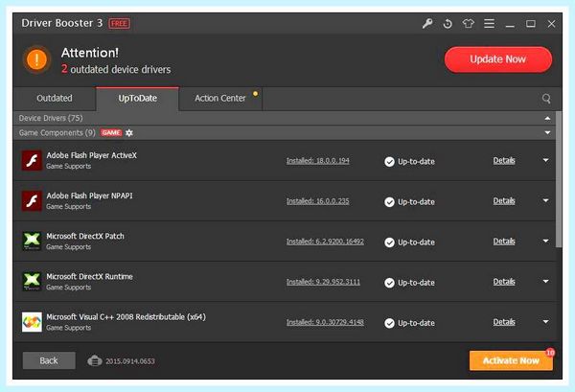The width and height of the screenshot is (575, 392).
Task: Click notification badge on Activate Now
Action: click(550, 353)
